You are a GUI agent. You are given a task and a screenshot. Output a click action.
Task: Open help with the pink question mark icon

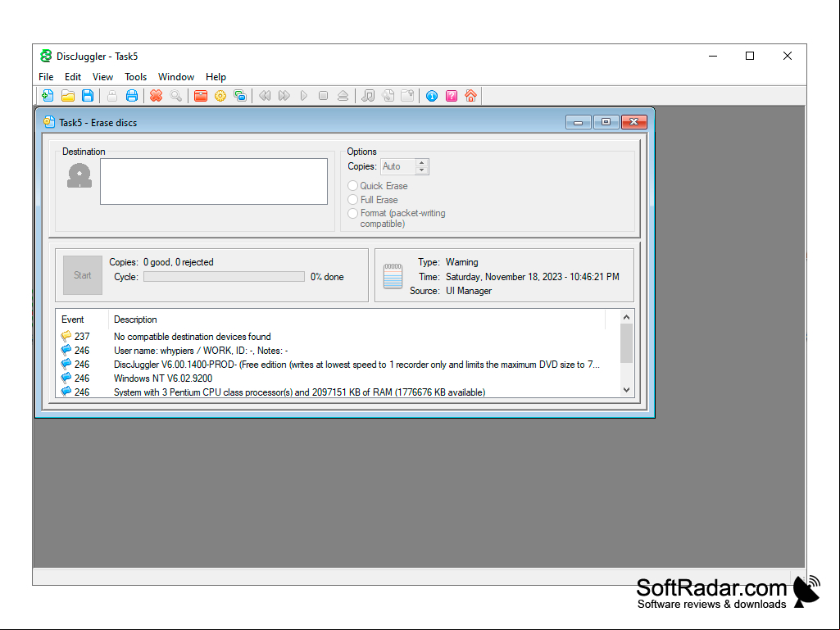click(x=452, y=96)
